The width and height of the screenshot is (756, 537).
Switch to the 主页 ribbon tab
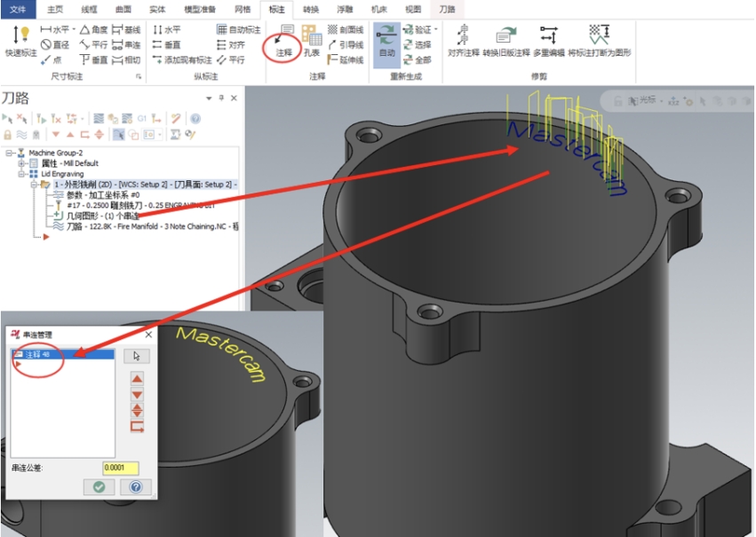[55, 9]
